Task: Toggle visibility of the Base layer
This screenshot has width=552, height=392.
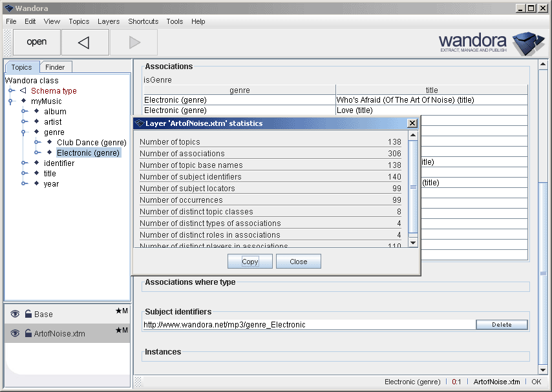Action: [x=15, y=315]
